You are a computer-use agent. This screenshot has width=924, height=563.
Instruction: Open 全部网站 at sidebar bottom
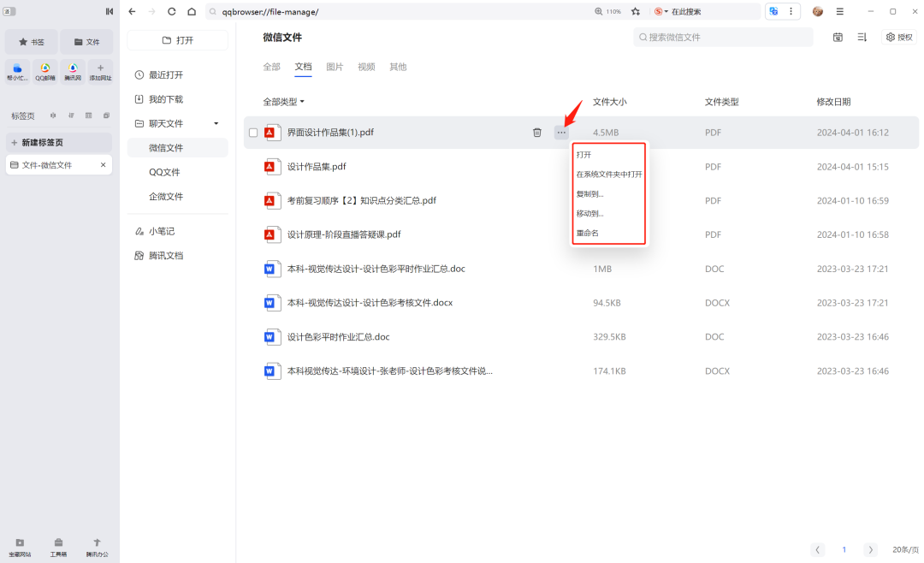coord(20,547)
